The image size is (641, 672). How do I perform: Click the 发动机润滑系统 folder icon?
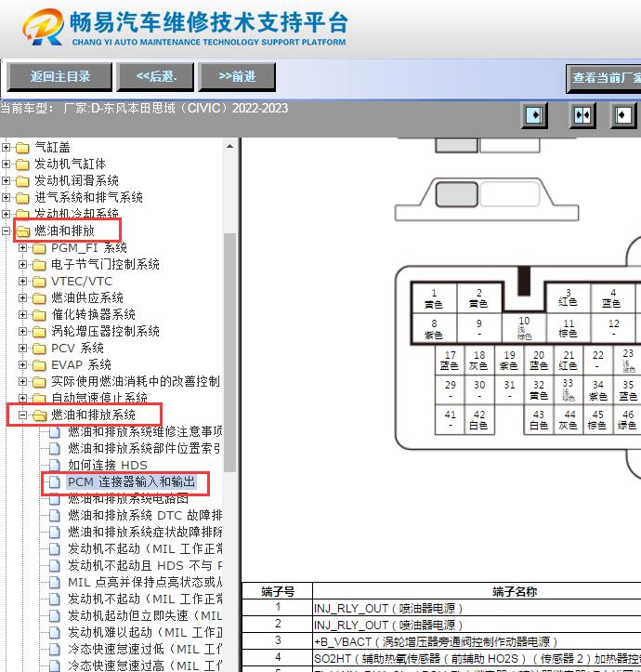click(22, 181)
